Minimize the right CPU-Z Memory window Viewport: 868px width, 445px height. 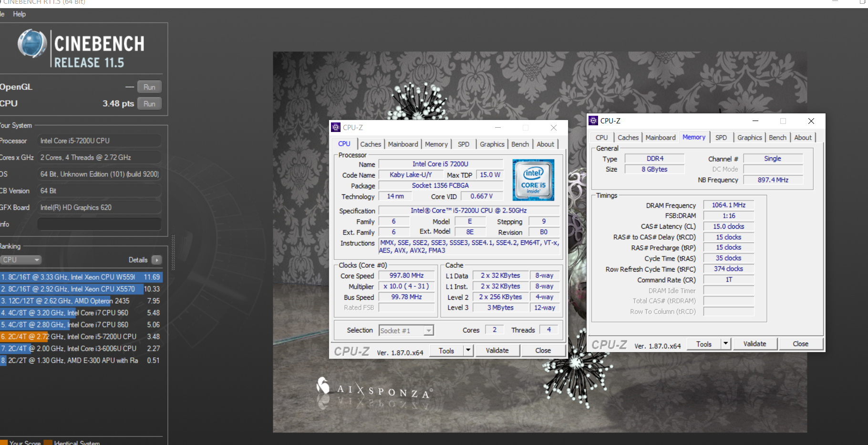click(755, 121)
